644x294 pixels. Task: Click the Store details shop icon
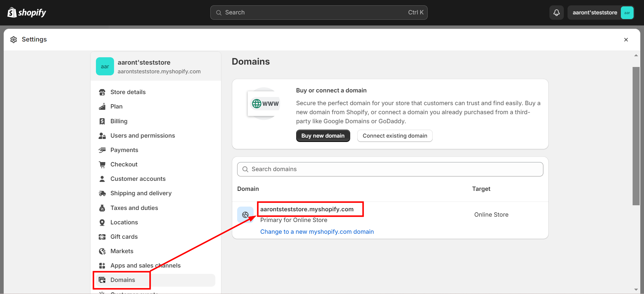[x=102, y=92]
